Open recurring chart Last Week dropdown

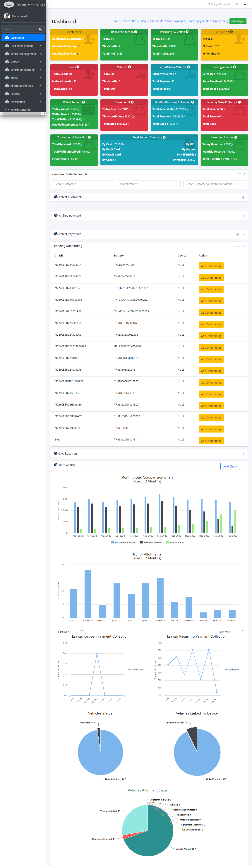click(x=229, y=631)
